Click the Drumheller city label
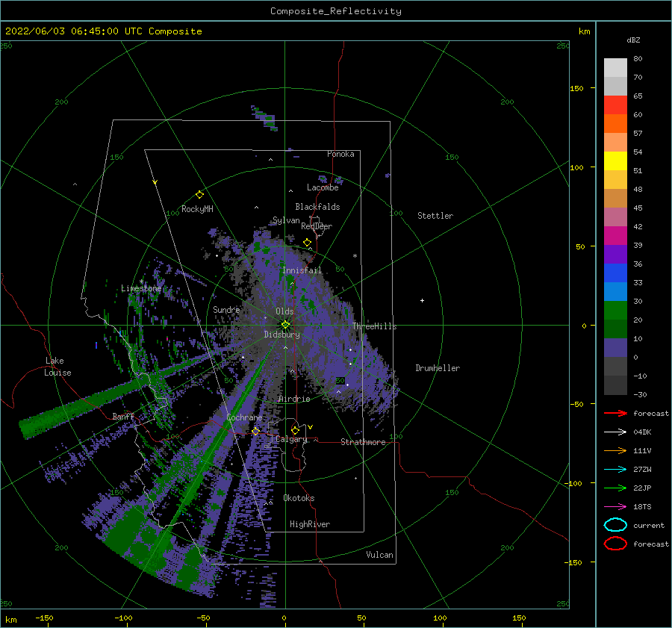The image size is (672, 628). coord(438,368)
